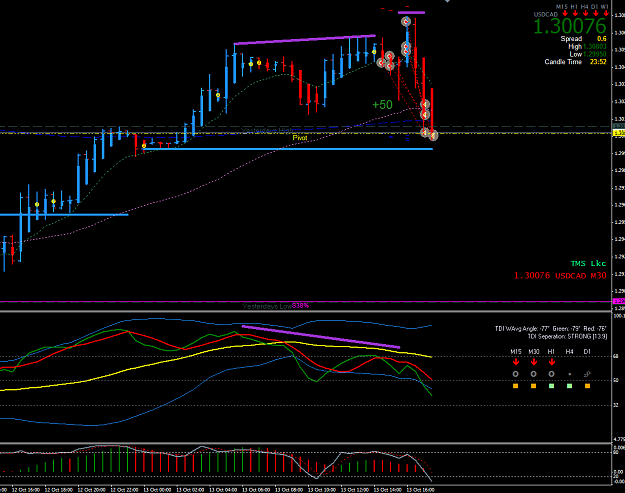
Task: Click the '13 Oct 16:00' time axis label
Action: click(420, 489)
